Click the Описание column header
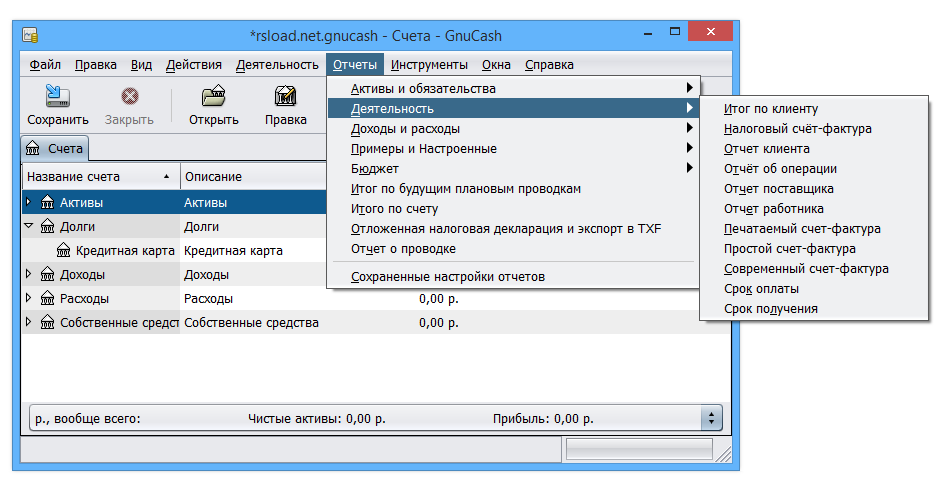This screenshot has width=952, height=499. [253, 177]
